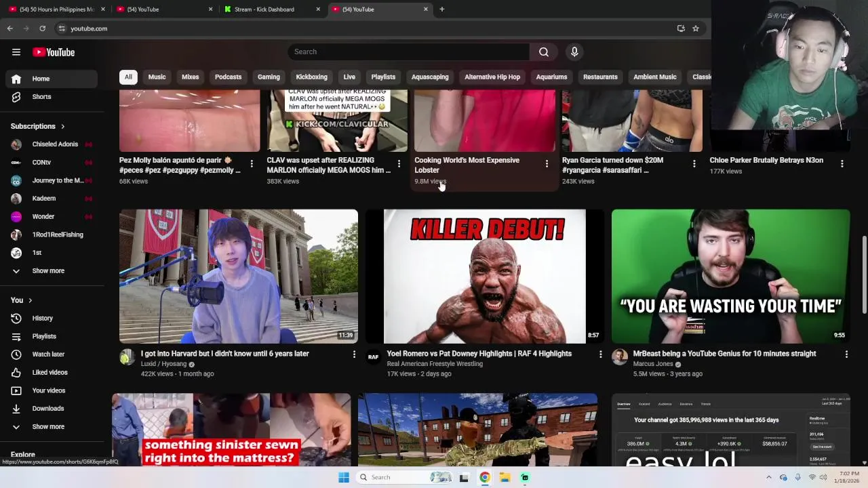Click Luxid channel avatar
Viewport: 868px width, 488px height.
click(x=127, y=357)
